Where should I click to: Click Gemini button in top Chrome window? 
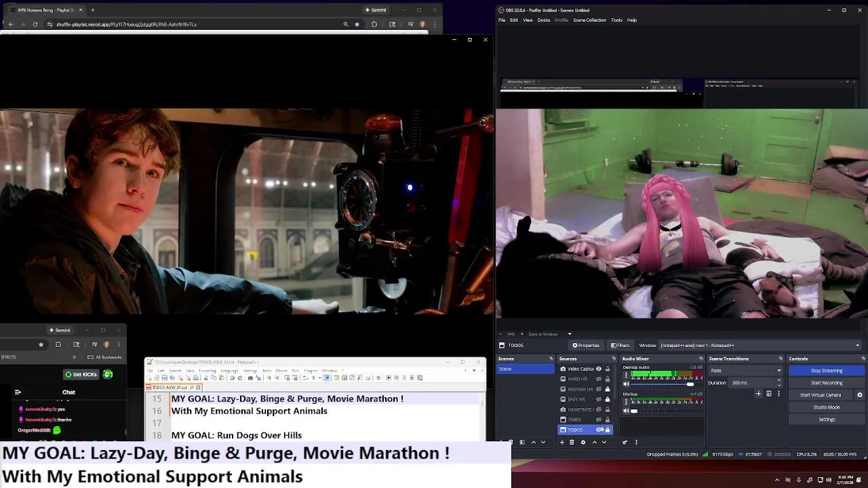tap(376, 10)
